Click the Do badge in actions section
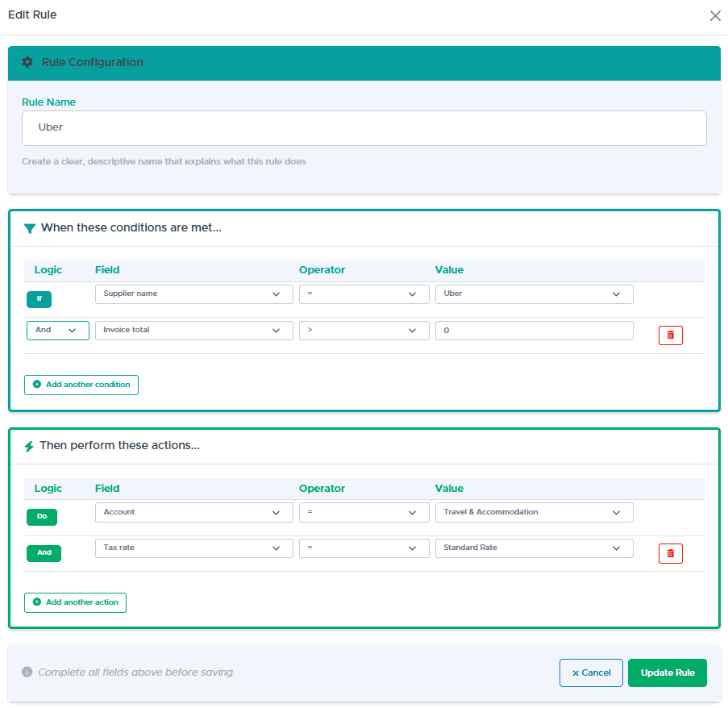 click(41, 517)
